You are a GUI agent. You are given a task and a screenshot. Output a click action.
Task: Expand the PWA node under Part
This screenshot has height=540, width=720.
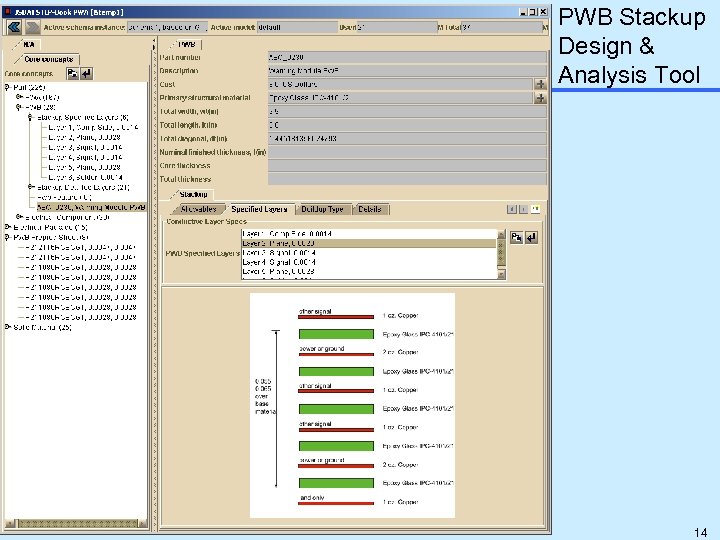pos(19,97)
